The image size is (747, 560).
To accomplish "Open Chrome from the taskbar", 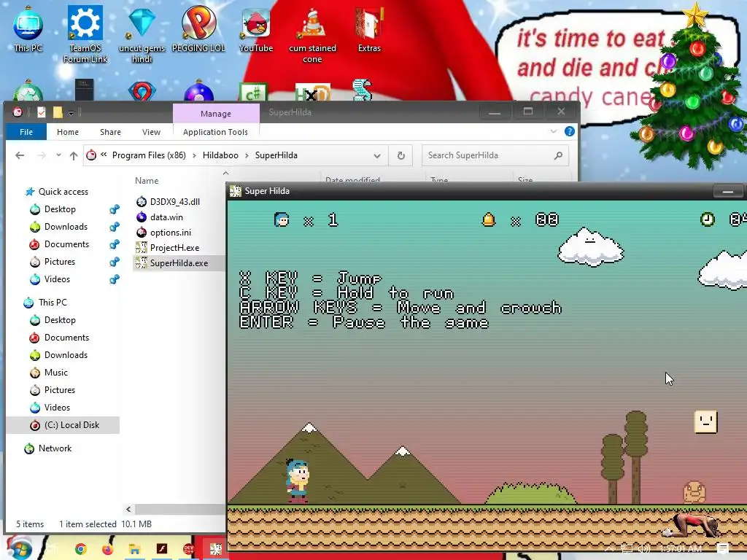I will 80,548.
